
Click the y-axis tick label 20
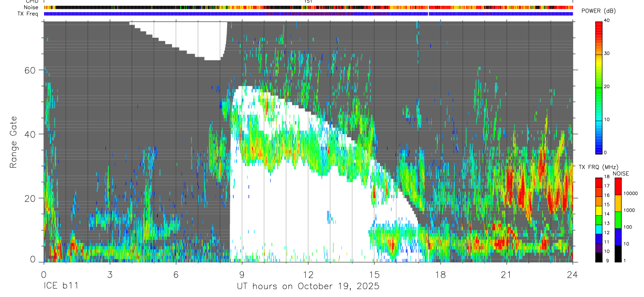31,198
